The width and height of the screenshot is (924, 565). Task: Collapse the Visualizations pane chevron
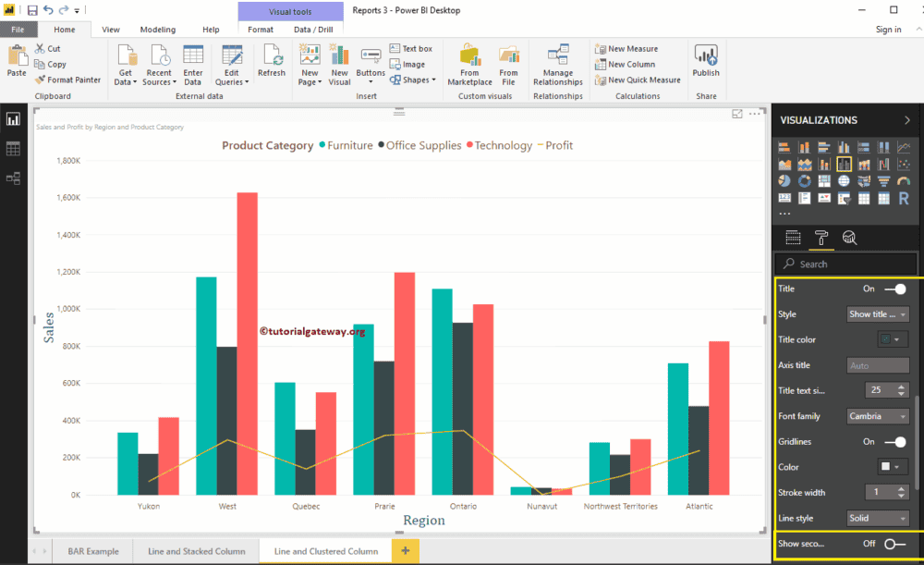click(907, 120)
